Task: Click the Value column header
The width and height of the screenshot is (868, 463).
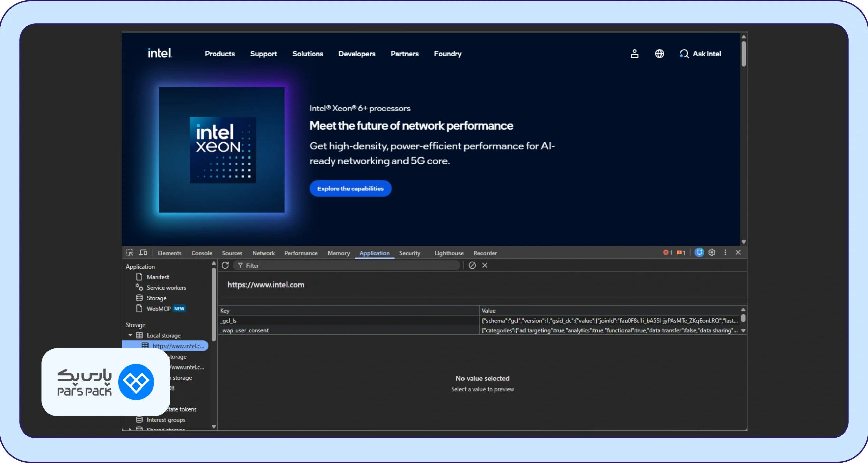Action: [610, 310]
